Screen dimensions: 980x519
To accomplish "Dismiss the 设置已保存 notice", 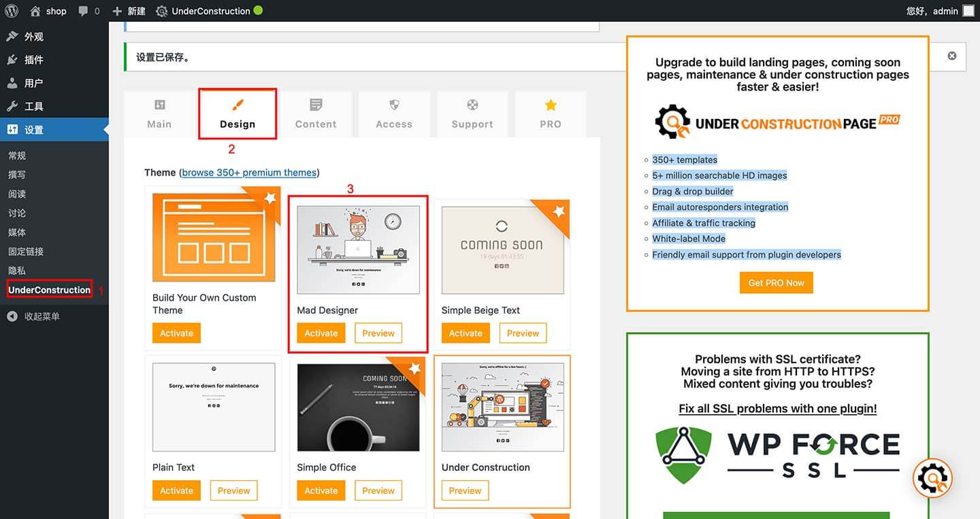I will pyautogui.click(x=952, y=56).
